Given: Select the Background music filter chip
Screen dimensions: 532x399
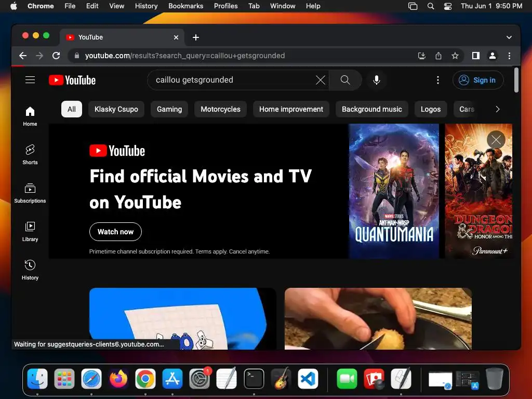Looking at the screenshot, I should pyautogui.click(x=372, y=109).
